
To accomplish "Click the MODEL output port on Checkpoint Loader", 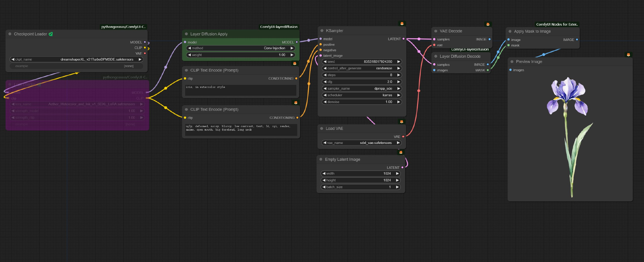I will (x=145, y=42).
